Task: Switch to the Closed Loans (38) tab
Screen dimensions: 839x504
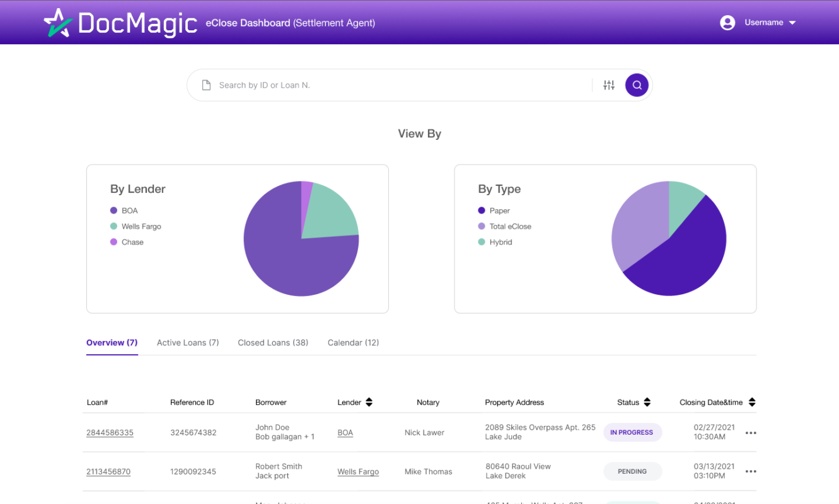Action: point(273,343)
